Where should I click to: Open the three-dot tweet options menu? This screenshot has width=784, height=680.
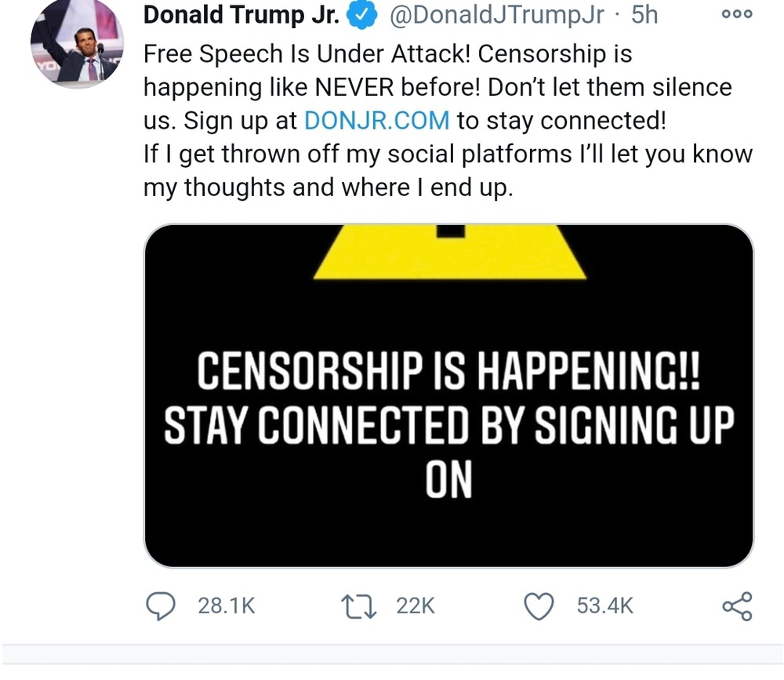(x=737, y=15)
